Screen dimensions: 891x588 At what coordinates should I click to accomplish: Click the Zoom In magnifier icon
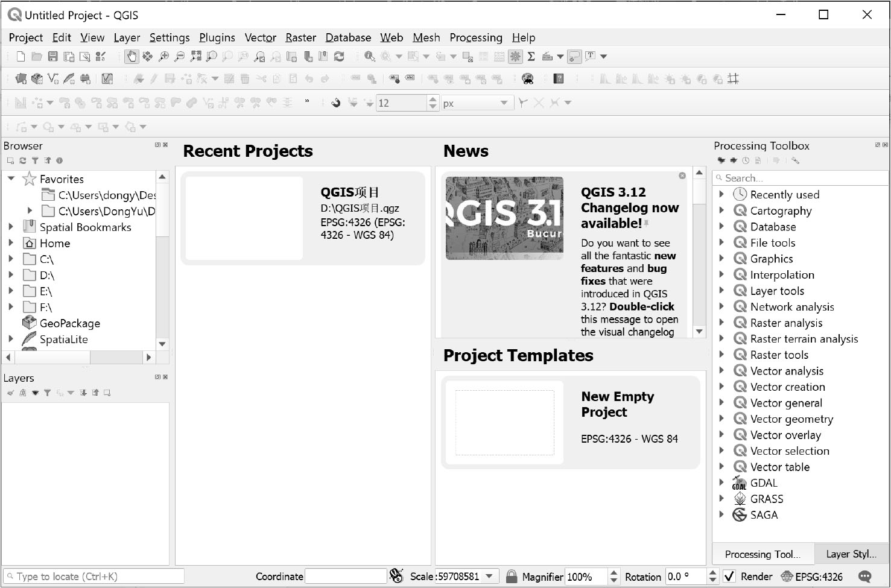(x=163, y=57)
